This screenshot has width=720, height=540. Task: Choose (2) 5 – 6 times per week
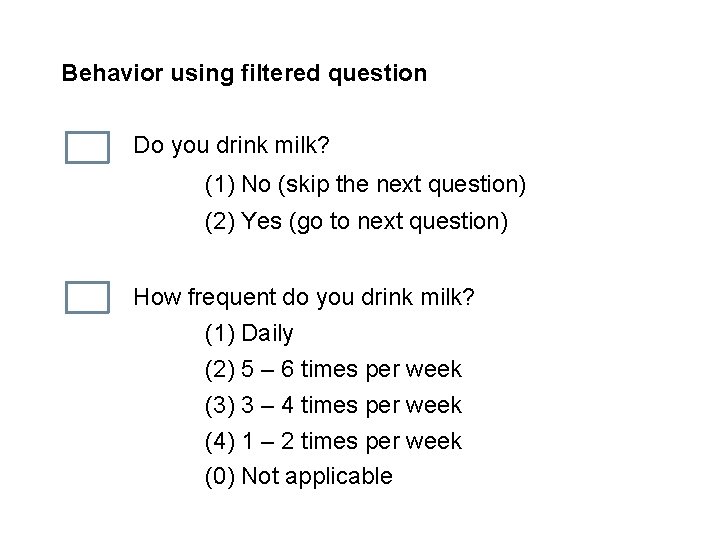[x=333, y=370]
